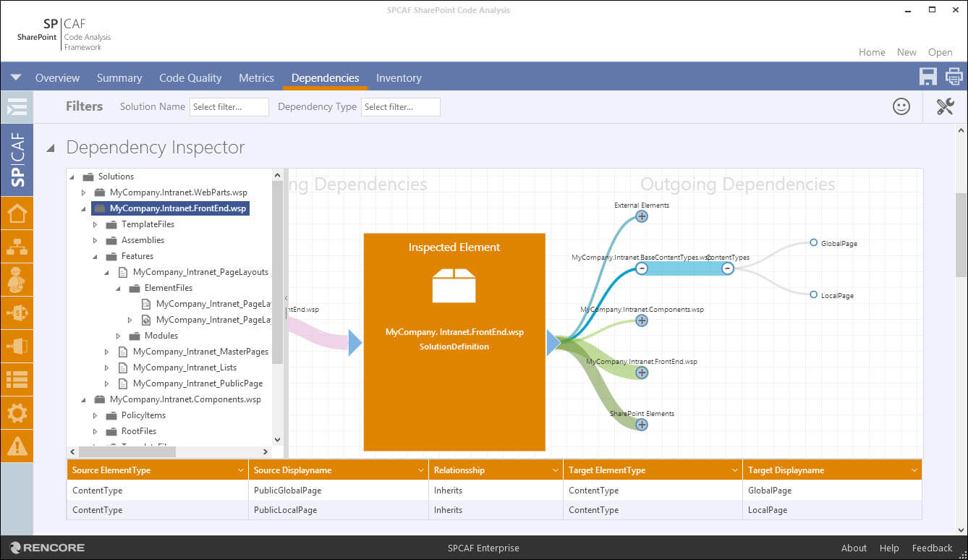Click the smiley feedback icon
The image size is (968, 560).
pyautogui.click(x=901, y=106)
